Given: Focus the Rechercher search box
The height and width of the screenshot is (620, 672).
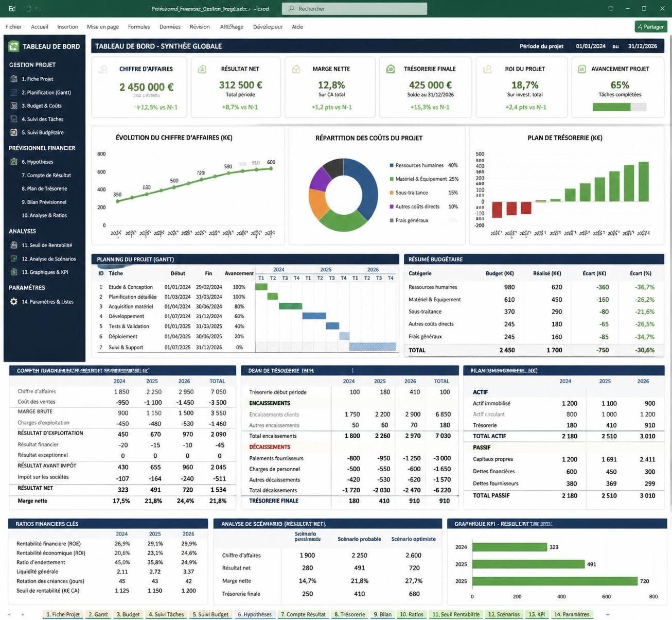Looking at the screenshot, I should pos(355,9).
